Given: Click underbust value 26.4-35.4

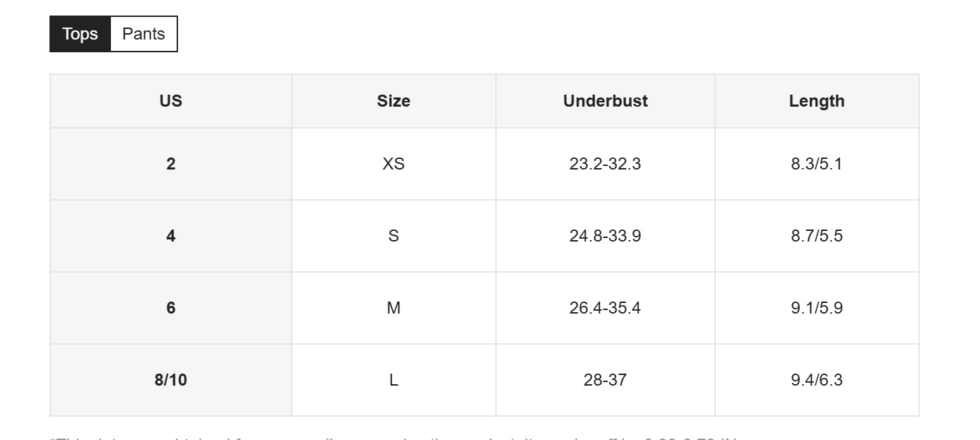Looking at the screenshot, I should 606,308.
